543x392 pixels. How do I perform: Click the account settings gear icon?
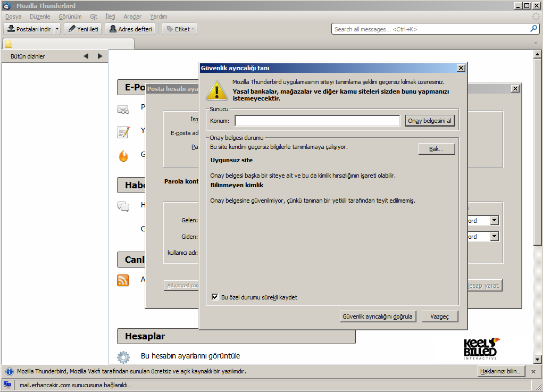(x=123, y=357)
